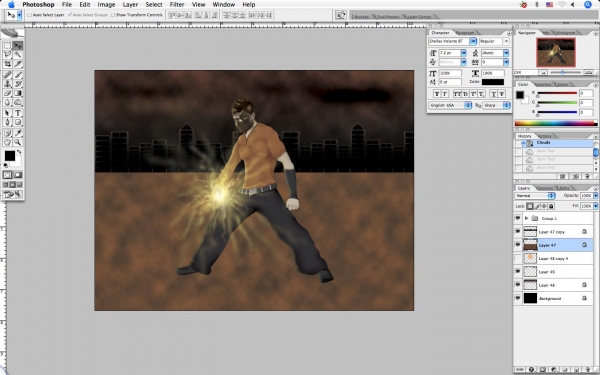Open the Image menu

pos(106,5)
